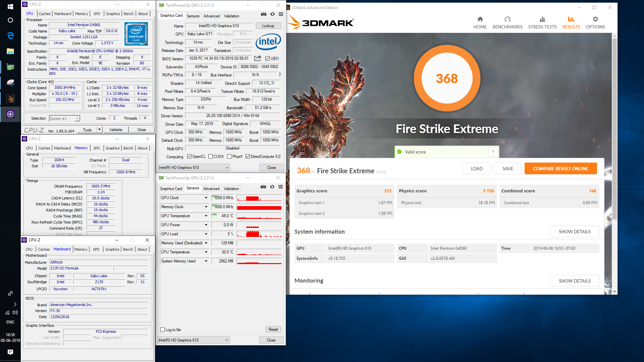This screenshot has height=362, width=644.
Task: Toggle the UEFI checkbox in GPU-Z
Action: point(268,59)
